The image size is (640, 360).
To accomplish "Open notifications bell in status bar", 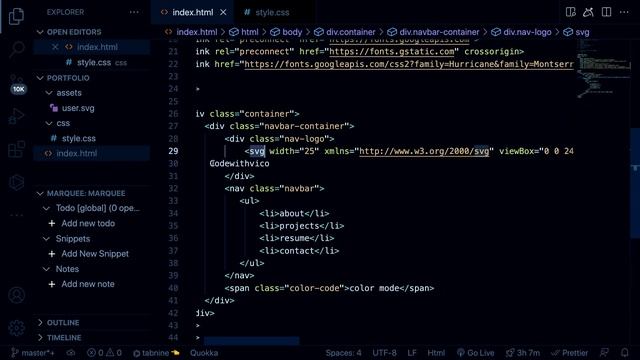I will [624, 353].
